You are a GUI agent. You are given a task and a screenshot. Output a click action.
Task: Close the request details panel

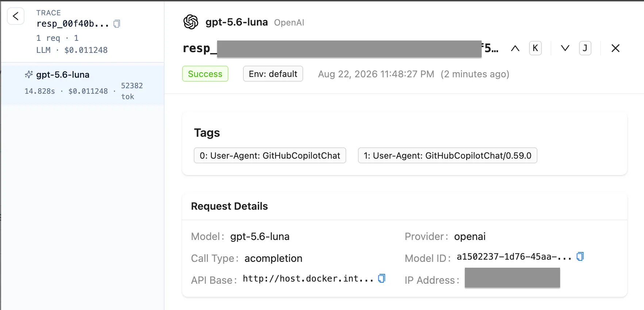pyautogui.click(x=616, y=48)
